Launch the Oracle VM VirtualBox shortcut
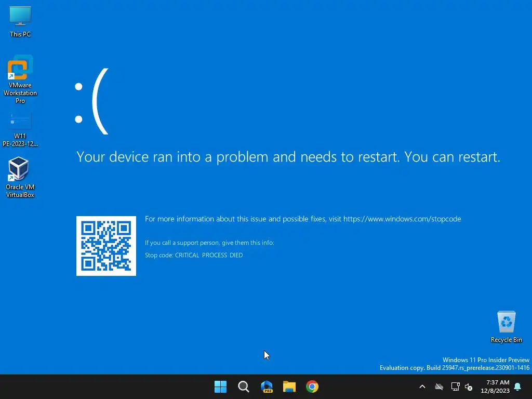Screen dimensions: 532x399 (x=20, y=177)
